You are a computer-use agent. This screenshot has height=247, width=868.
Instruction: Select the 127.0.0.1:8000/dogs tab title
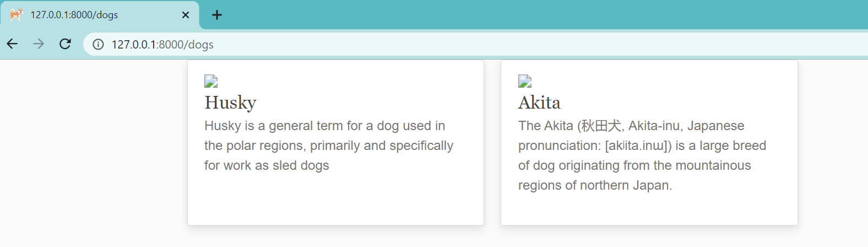click(x=74, y=15)
